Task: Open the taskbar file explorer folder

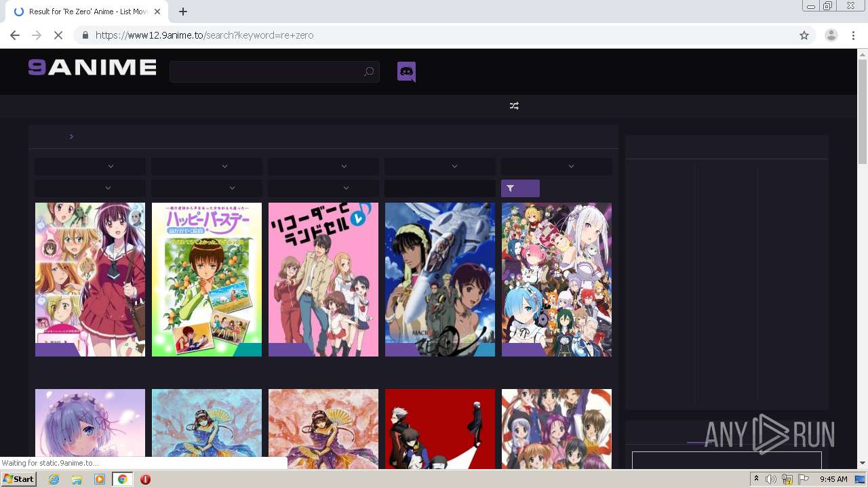Action: click(77, 479)
